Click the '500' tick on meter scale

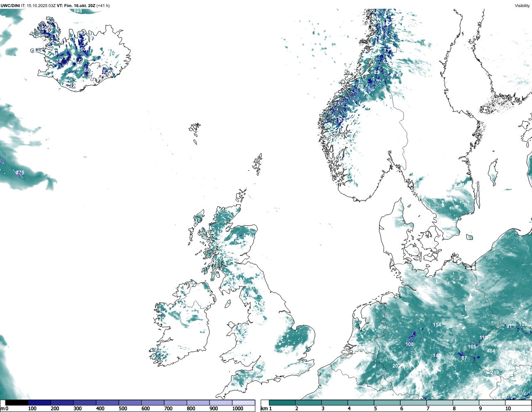(x=123, y=409)
